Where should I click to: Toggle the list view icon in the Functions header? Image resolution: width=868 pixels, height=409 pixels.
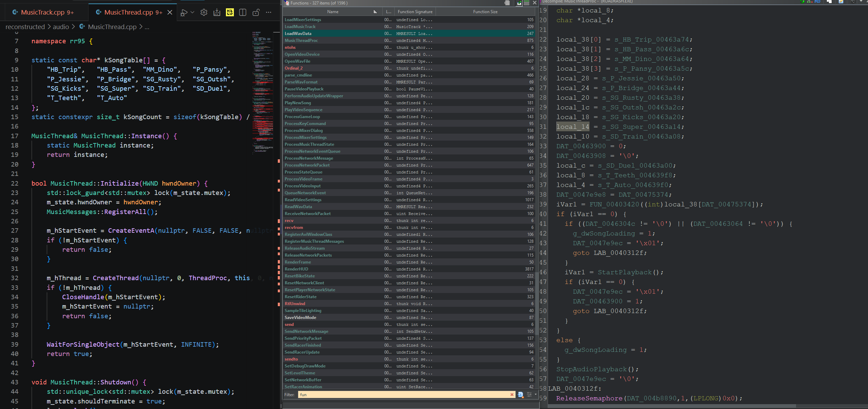(527, 3)
